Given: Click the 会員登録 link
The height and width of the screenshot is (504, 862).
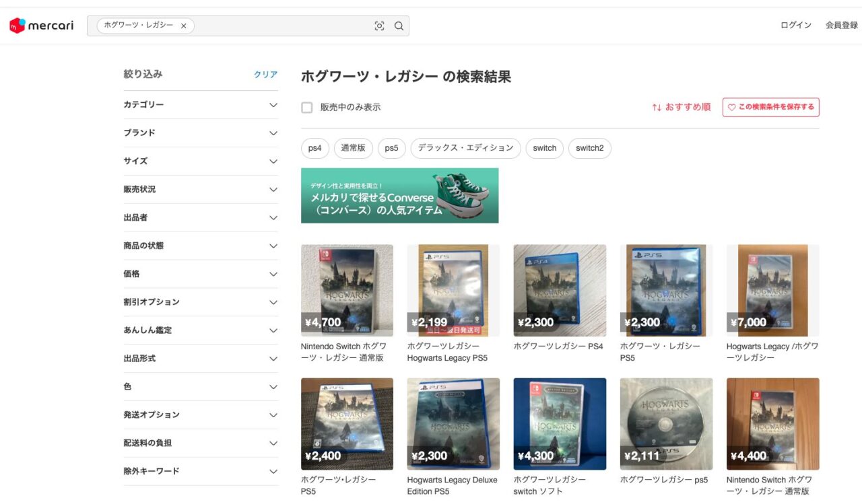Looking at the screenshot, I should (x=841, y=26).
